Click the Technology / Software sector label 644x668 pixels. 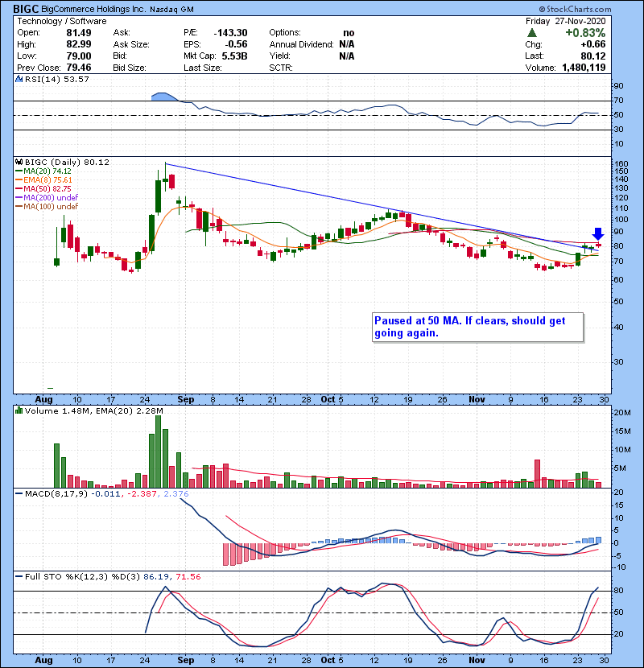coord(61,21)
